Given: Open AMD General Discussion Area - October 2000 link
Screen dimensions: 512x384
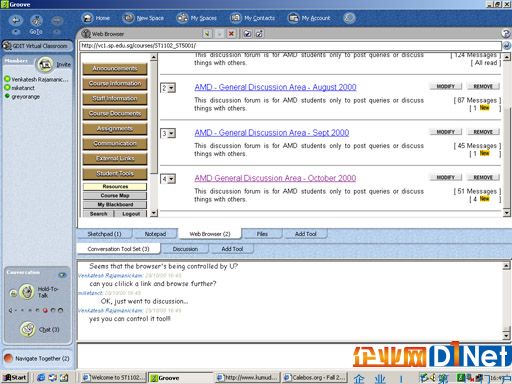Looking at the screenshot, I should pyautogui.click(x=275, y=178).
